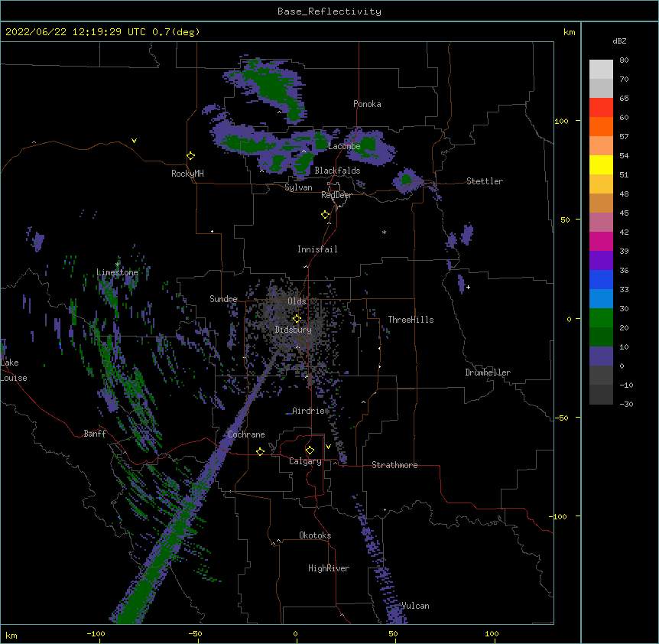Click the -50 tick on bottom axis
The width and height of the screenshot is (659, 644).
click(196, 633)
